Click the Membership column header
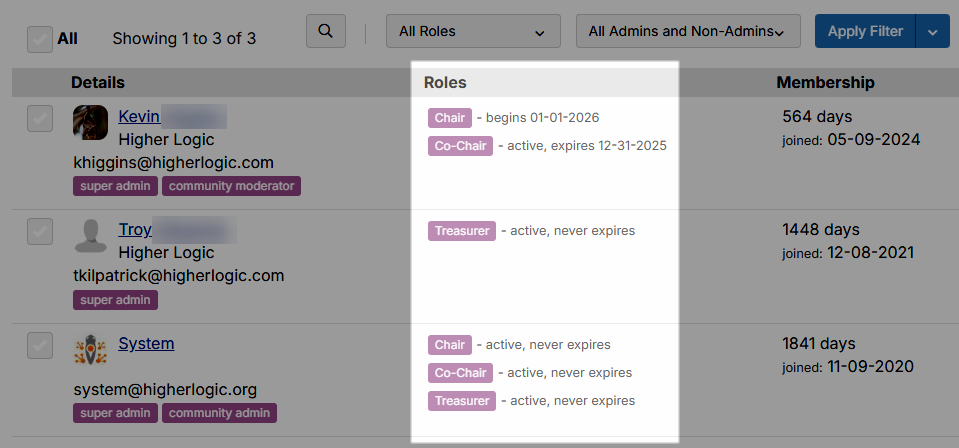959x448 pixels. (x=825, y=83)
